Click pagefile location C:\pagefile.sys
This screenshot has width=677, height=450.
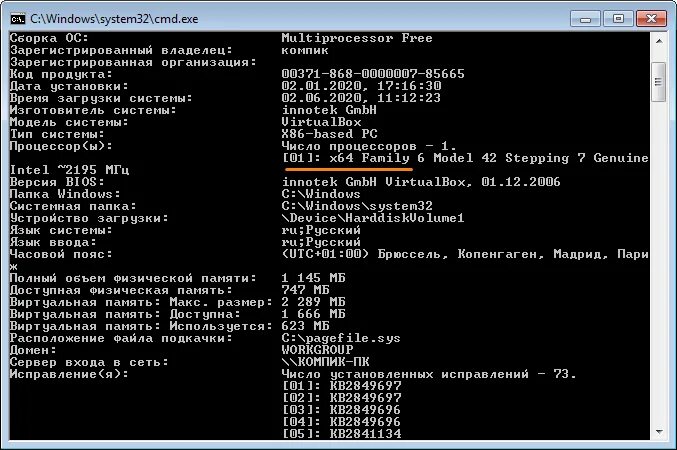tap(341, 338)
